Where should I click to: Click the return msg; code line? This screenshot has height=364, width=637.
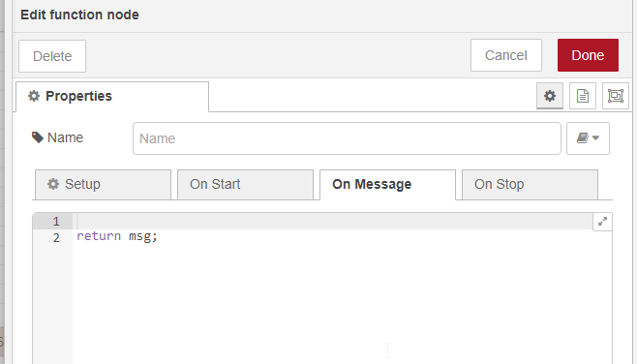click(x=116, y=236)
